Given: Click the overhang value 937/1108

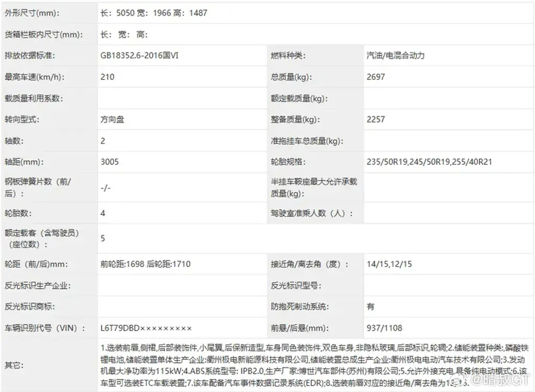Looking at the screenshot, I should click(x=384, y=328).
